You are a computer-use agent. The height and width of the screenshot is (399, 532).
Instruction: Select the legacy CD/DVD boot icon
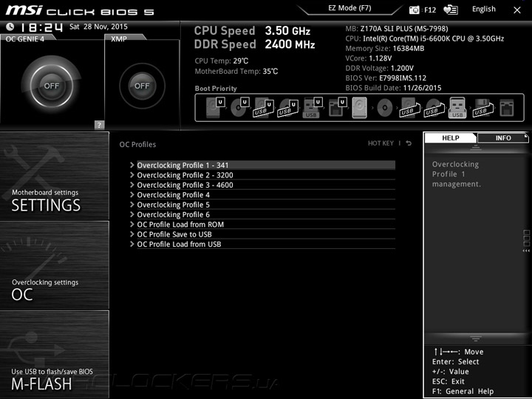[x=384, y=108]
